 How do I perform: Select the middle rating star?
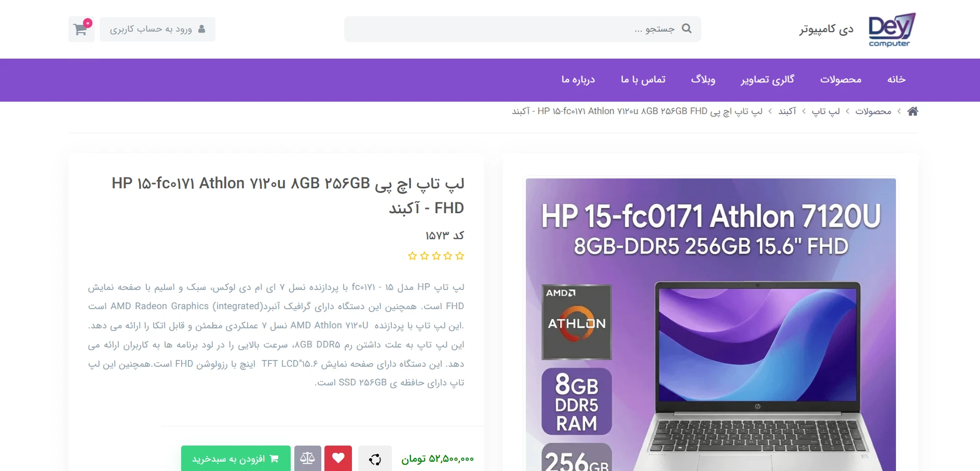437,256
